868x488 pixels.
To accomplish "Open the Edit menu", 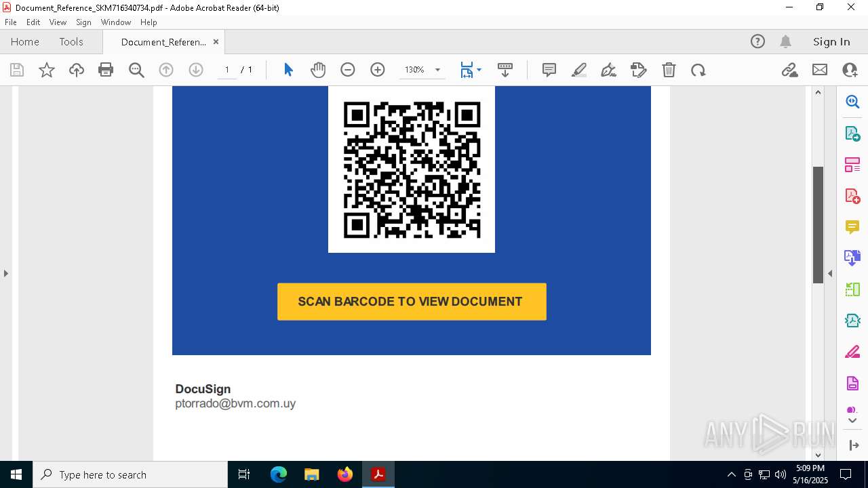I will click(x=33, y=22).
